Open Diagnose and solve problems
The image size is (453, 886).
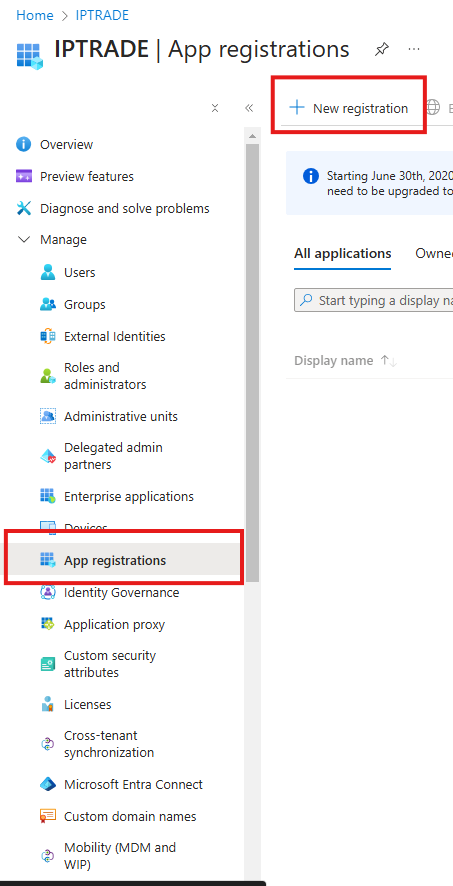coord(124,209)
